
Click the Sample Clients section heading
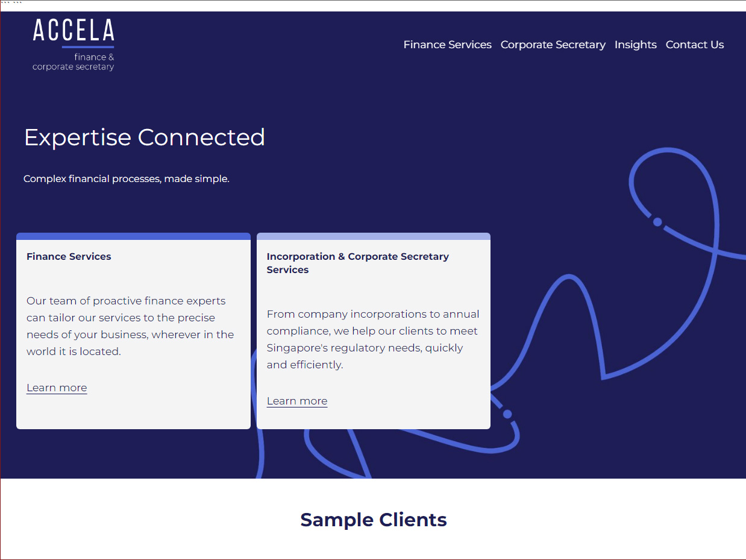pos(374,520)
